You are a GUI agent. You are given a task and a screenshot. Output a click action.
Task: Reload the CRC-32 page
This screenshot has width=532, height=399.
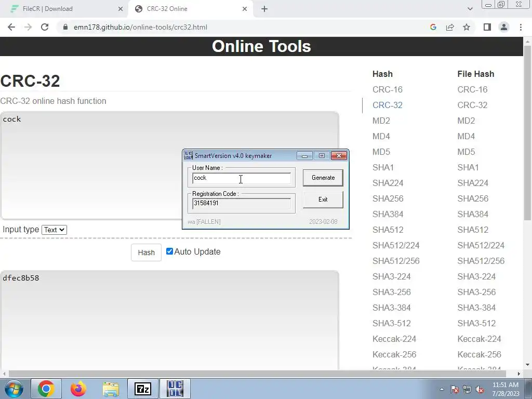click(x=45, y=27)
